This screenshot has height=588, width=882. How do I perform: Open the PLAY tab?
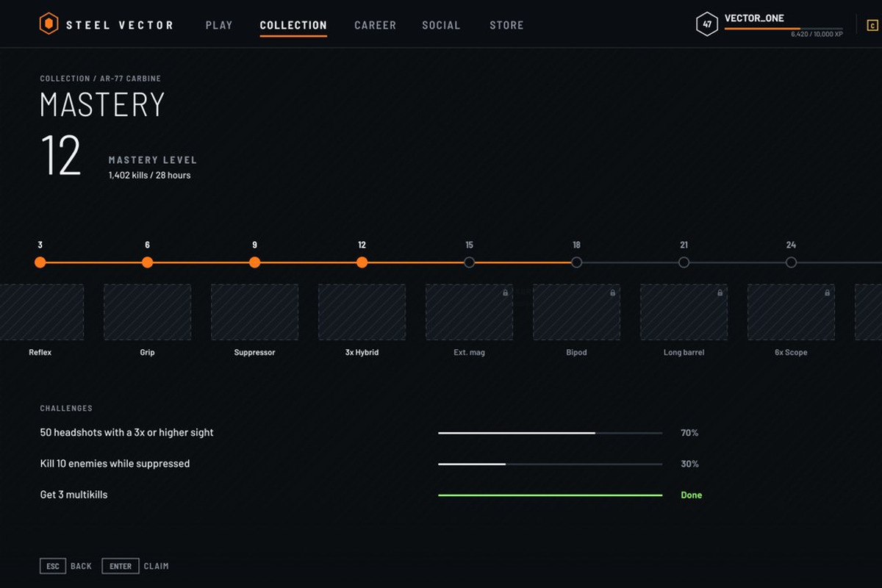pyautogui.click(x=219, y=25)
